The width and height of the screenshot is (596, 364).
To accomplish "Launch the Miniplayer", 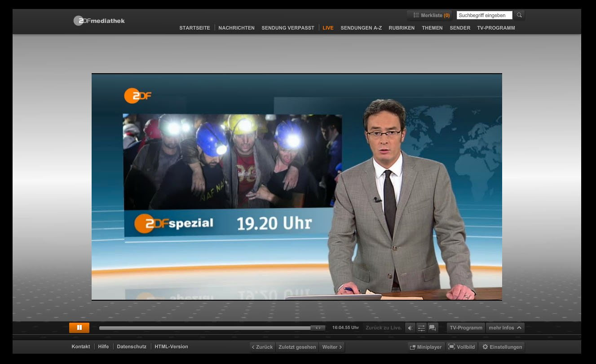I will click(x=426, y=347).
